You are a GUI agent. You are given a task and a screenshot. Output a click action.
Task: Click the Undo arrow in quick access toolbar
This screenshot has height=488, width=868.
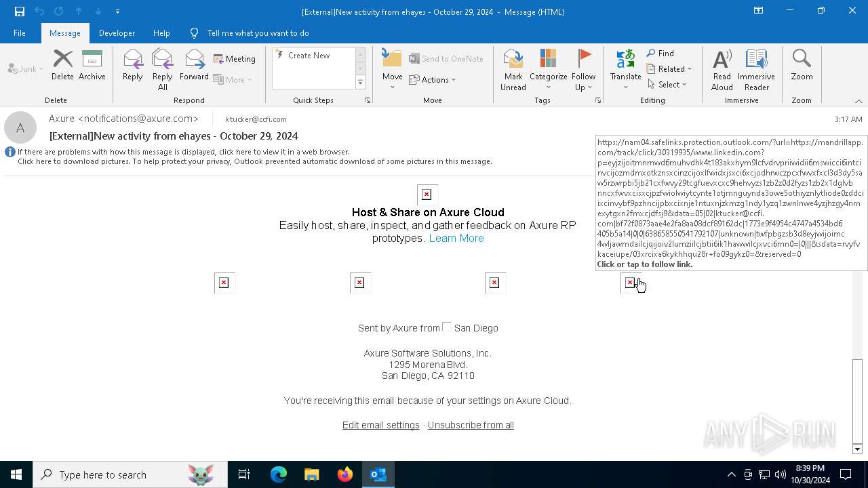pos(39,11)
